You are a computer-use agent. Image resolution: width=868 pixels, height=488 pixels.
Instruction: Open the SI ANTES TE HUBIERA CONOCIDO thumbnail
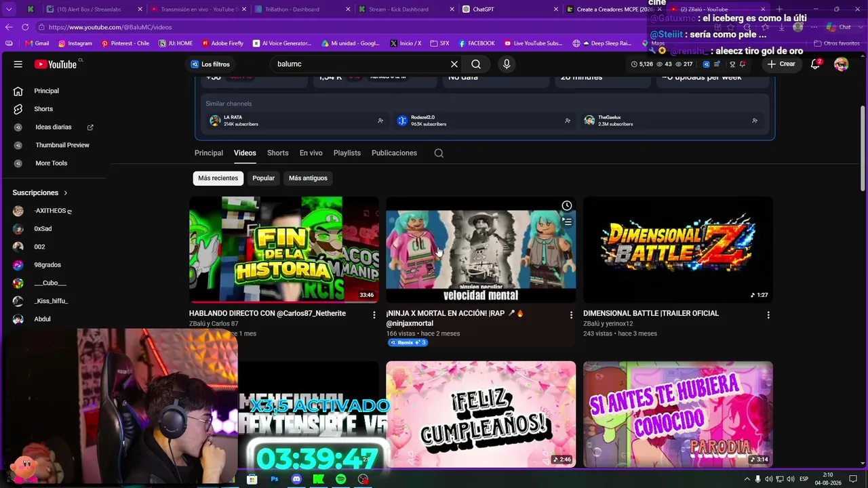click(678, 414)
